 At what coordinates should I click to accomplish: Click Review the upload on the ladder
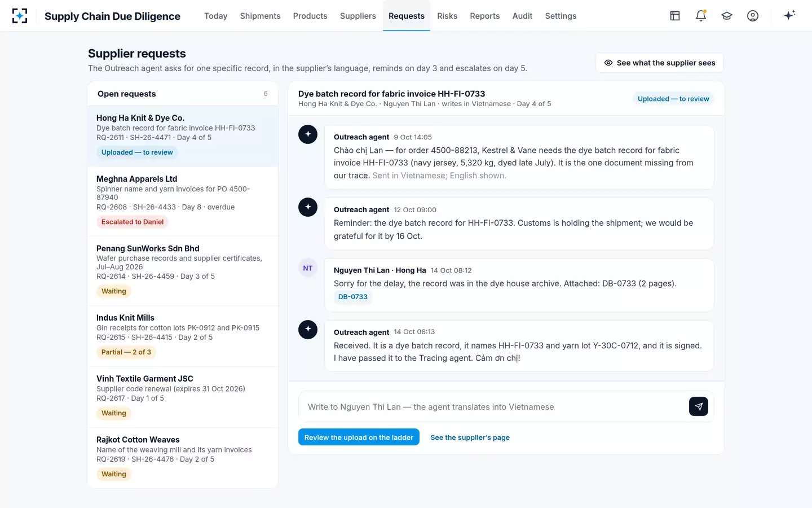click(359, 437)
